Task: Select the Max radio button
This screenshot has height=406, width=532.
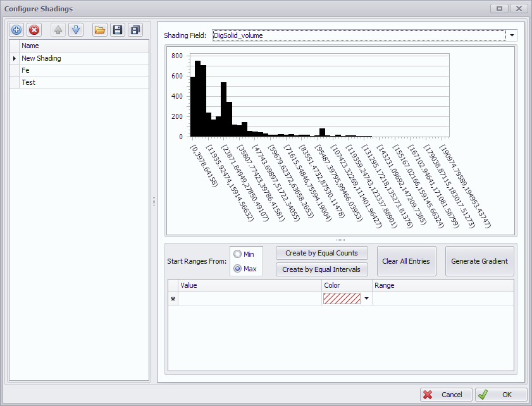Action: tap(238, 269)
